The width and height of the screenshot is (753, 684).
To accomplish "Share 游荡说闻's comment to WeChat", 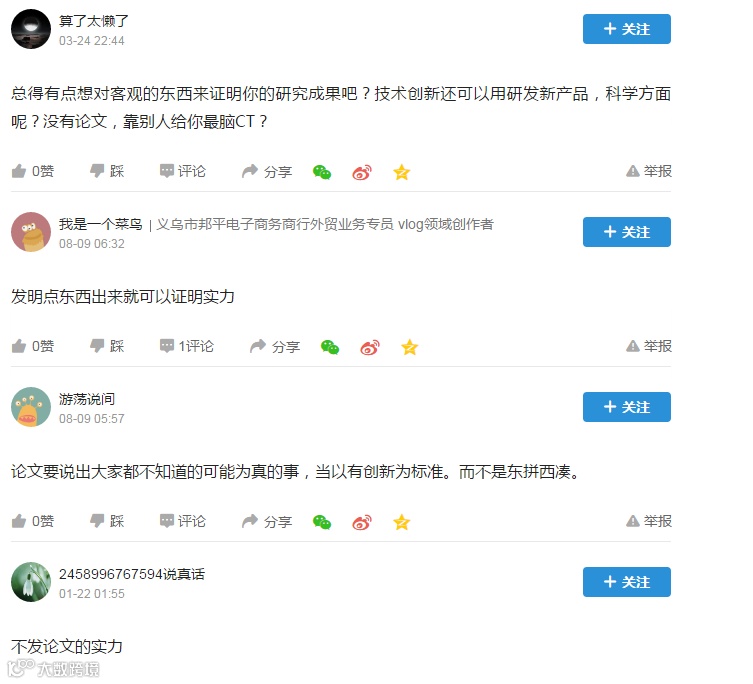I will [x=322, y=522].
